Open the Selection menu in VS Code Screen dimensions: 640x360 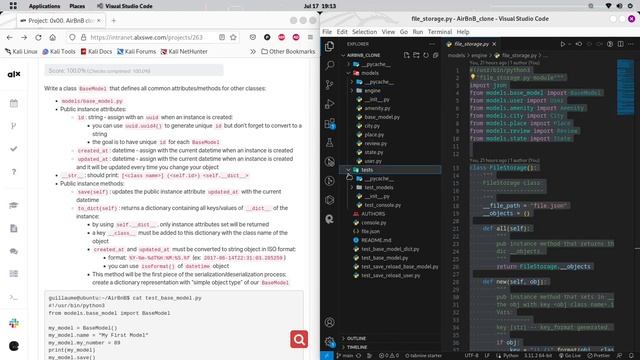[364, 32]
